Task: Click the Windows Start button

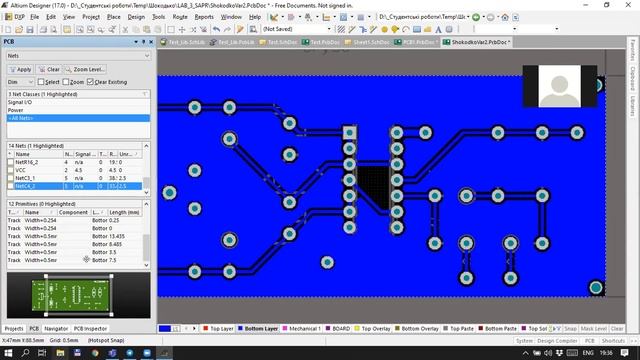Action: 8,353
